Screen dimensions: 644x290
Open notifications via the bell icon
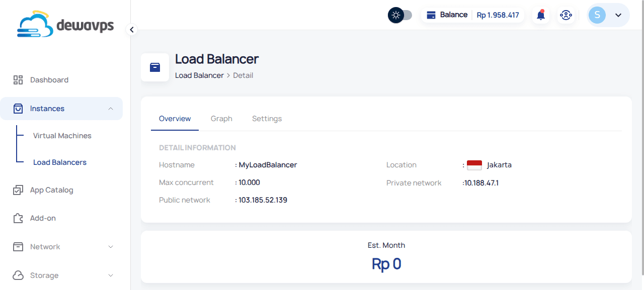pyautogui.click(x=540, y=15)
